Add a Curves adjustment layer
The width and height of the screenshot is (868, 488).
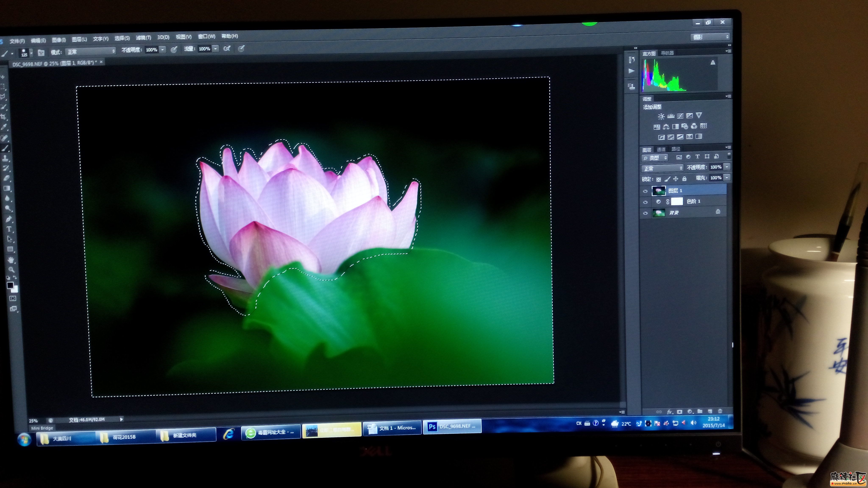pos(680,116)
